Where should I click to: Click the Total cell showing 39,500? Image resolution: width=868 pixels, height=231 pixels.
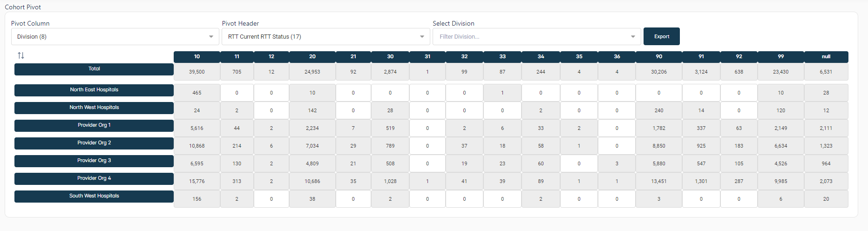pyautogui.click(x=197, y=72)
